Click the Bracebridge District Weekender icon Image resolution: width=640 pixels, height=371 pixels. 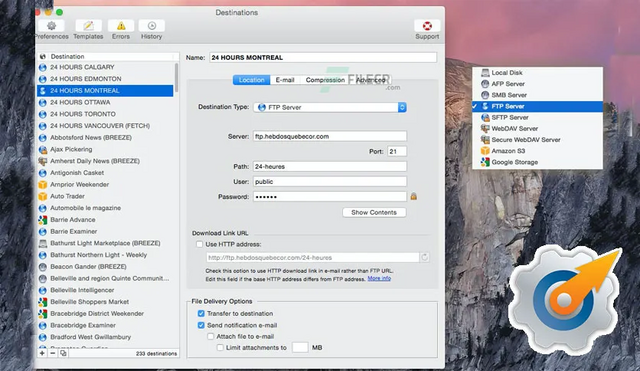(x=42, y=314)
